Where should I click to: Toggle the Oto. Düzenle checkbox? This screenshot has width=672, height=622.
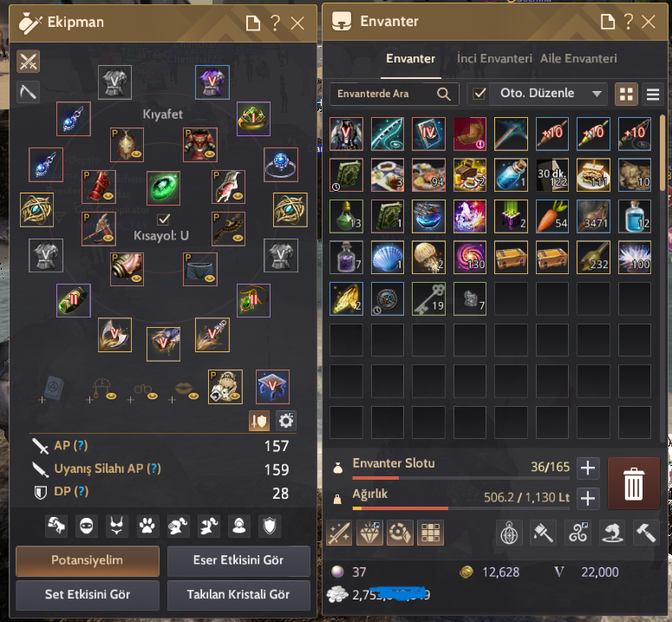(x=480, y=94)
